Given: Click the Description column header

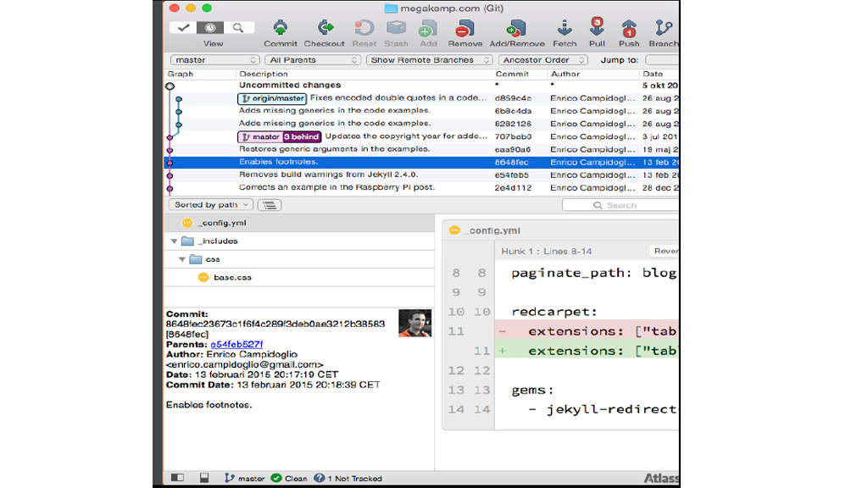Looking at the screenshot, I should [264, 74].
